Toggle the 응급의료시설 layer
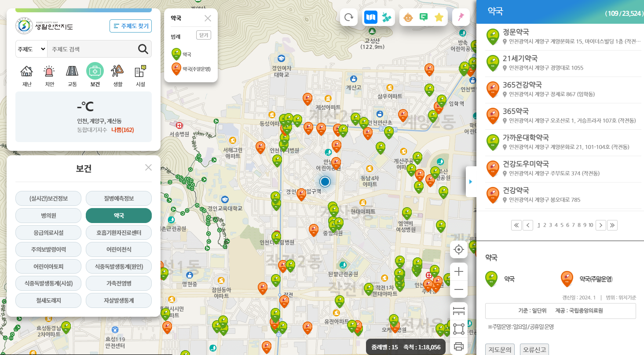 48,232
